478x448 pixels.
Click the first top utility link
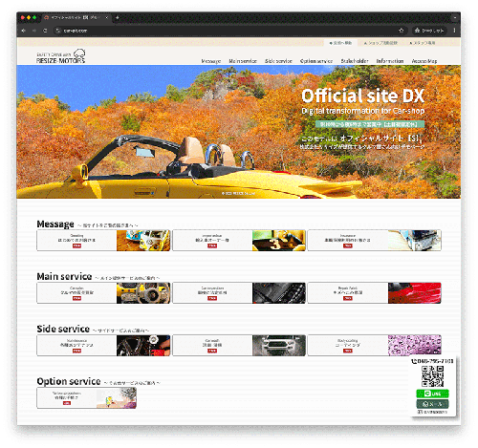[x=340, y=43]
